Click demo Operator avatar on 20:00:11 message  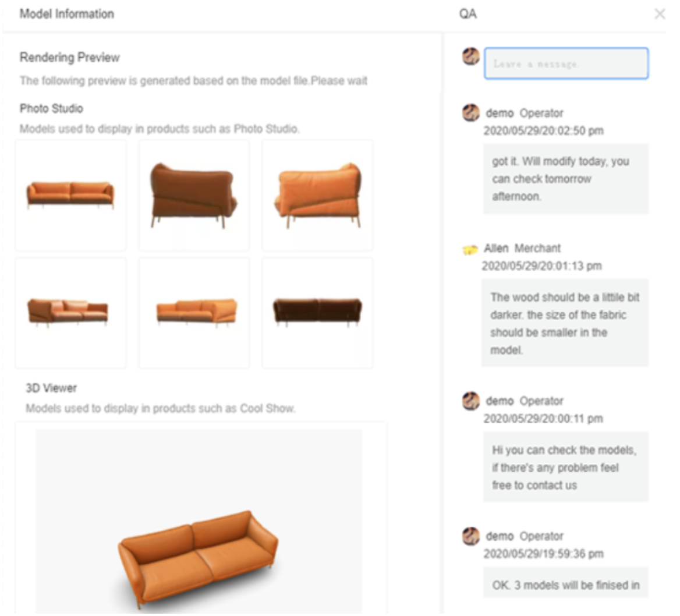[x=471, y=401]
